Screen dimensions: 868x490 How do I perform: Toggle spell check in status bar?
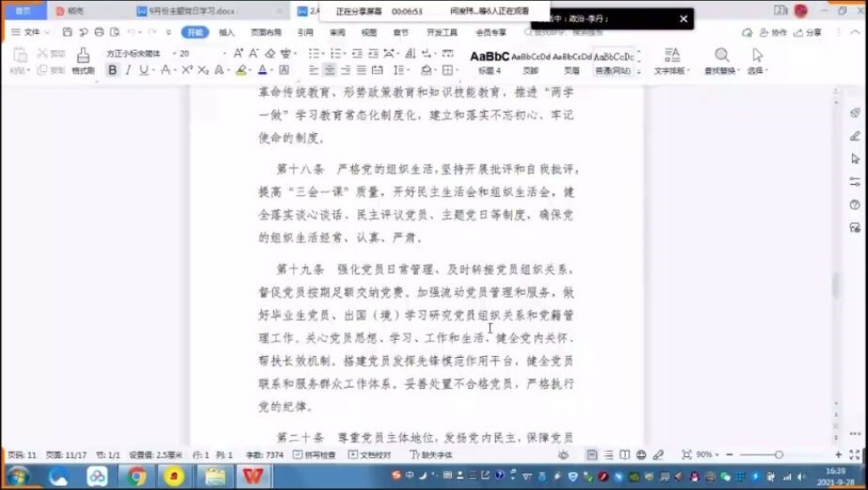(314, 454)
